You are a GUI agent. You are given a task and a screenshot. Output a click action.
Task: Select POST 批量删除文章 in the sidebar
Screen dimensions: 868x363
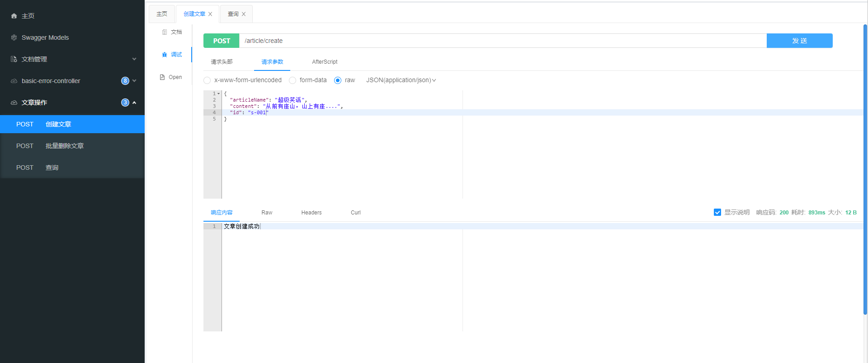pos(72,146)
